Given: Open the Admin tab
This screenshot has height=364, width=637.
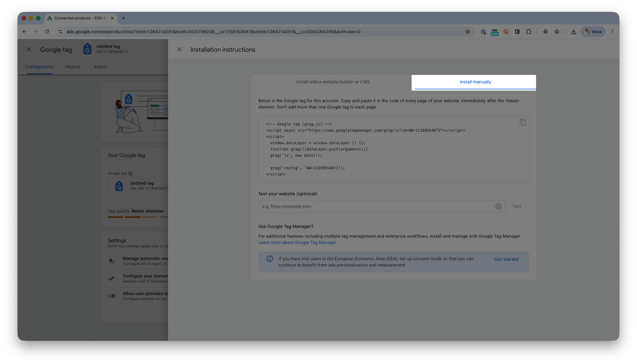Looking at the screenshot, I should click(x=100, y=67).
